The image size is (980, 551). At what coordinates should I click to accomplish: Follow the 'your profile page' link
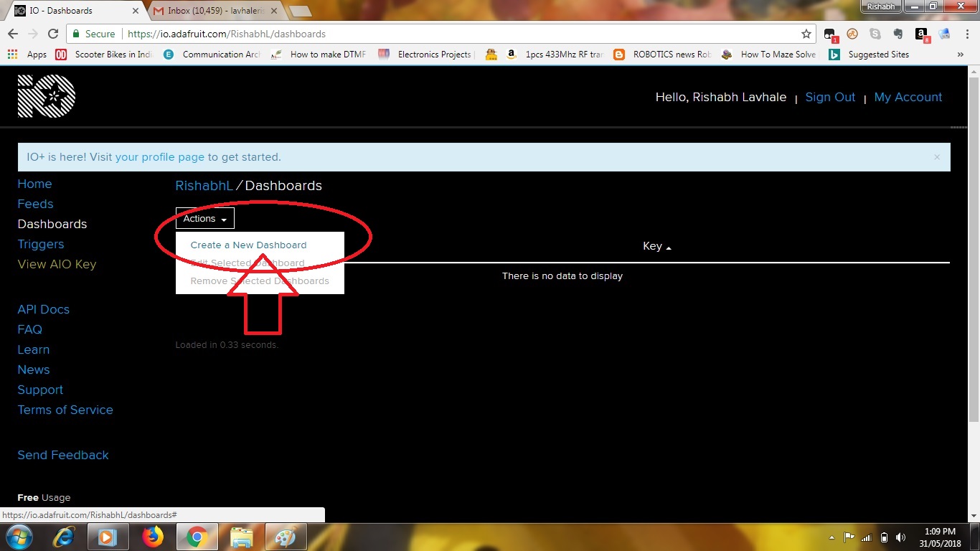[x=160, y=157]
